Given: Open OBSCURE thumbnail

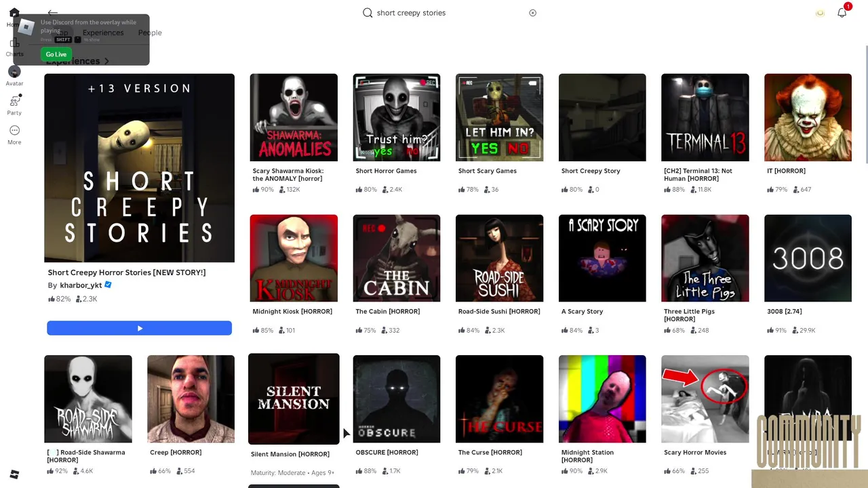Looking at the screenshot, I should [397, 399].
